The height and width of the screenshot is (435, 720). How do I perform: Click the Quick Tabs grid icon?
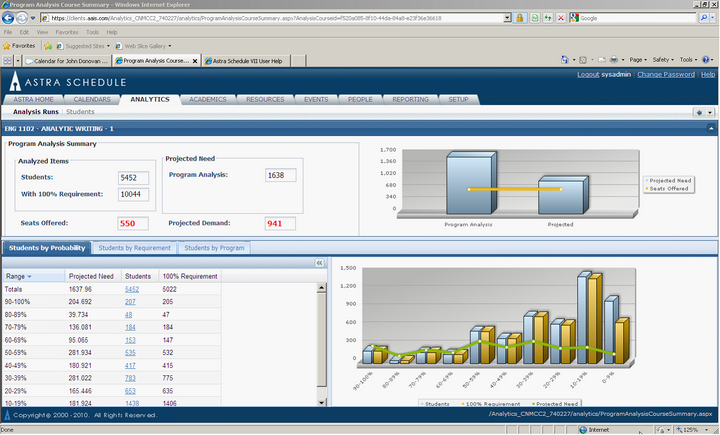(7, 61)
